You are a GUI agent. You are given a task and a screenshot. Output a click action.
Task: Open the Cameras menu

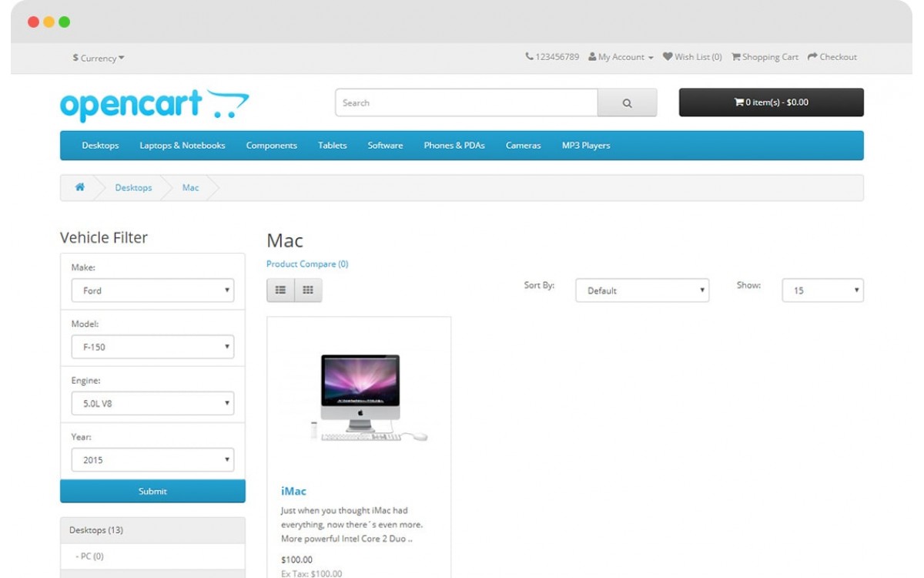524,146
